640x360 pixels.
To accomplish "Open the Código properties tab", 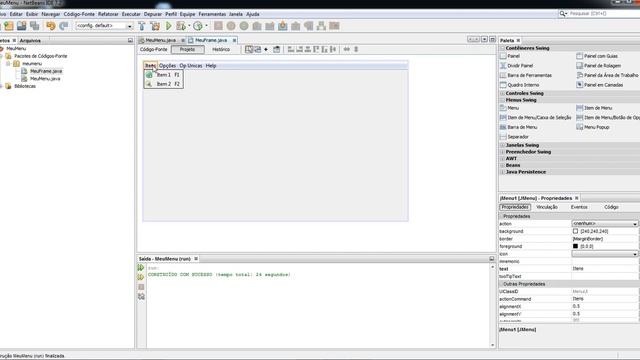I will [x=611, y=207].
